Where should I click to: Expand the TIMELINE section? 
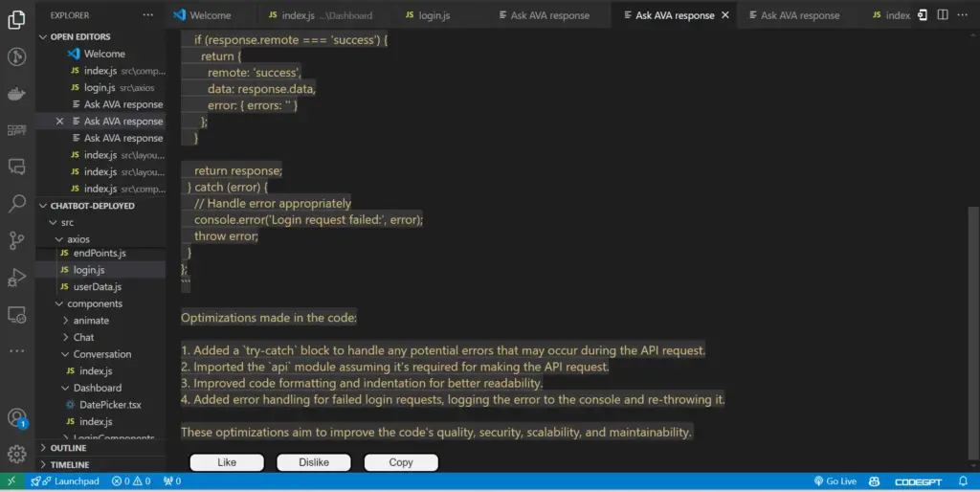tap(100, 465)
